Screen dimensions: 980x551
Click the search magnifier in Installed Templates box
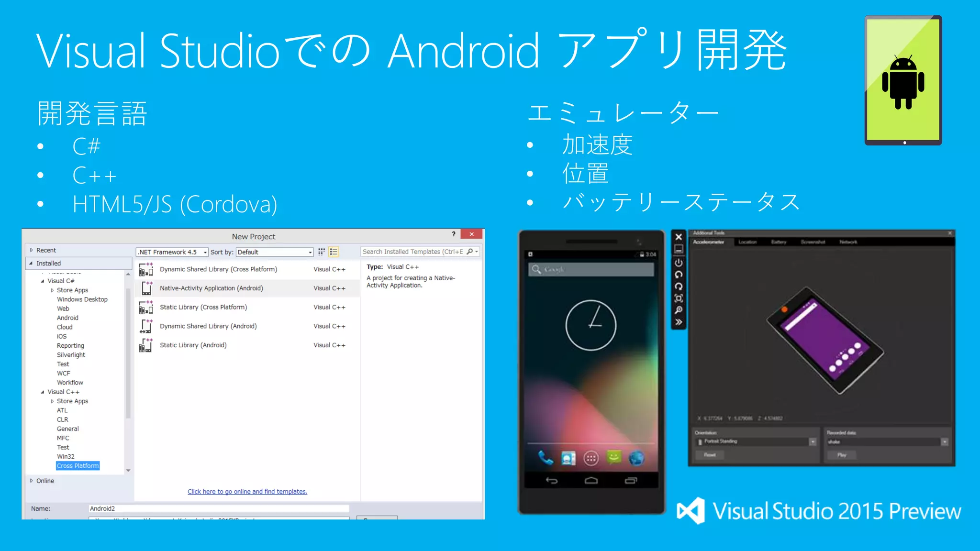coord(470,252)
